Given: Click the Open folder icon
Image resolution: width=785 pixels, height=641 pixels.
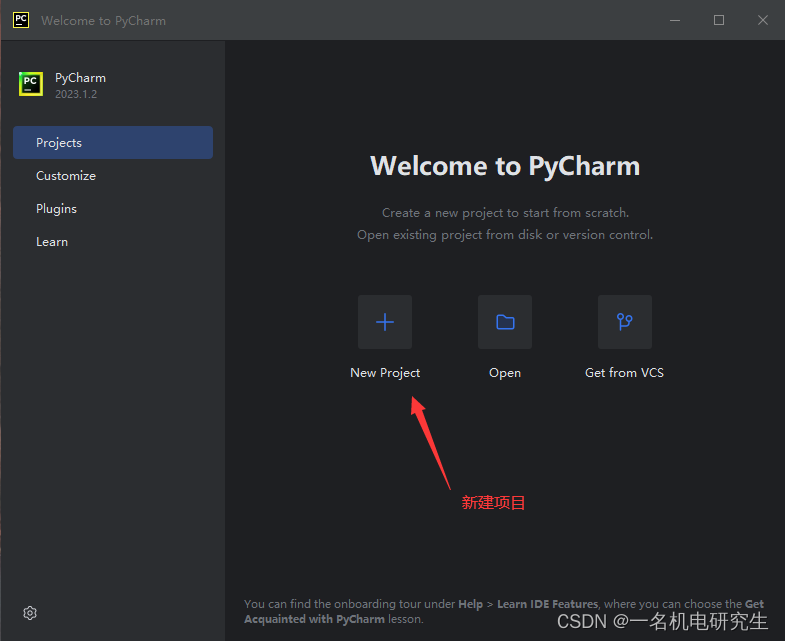Looking at the screenshot, I should [505, 322].
